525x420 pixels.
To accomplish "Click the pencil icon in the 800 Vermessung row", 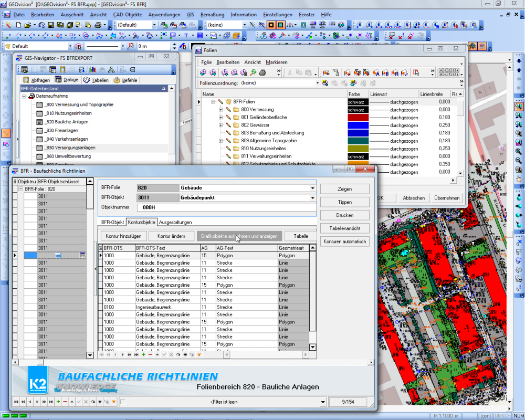I will 228,110.
